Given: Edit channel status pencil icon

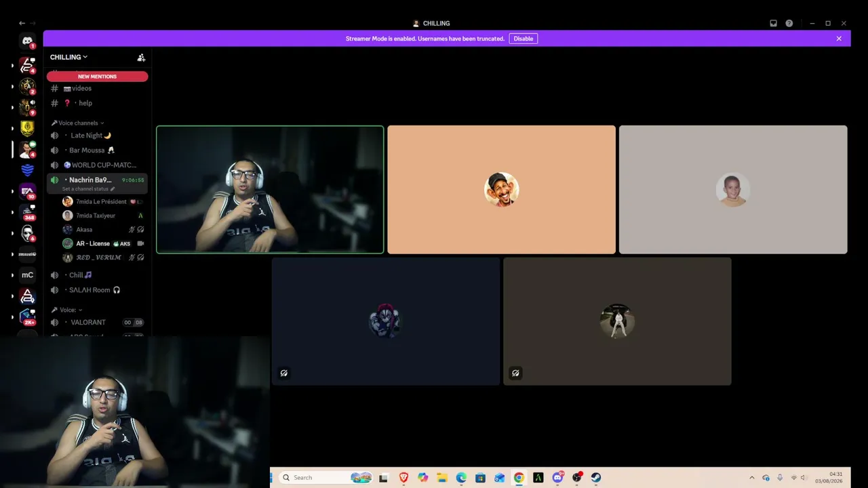Looking at the screenshot, I should [x=113, y=189].
